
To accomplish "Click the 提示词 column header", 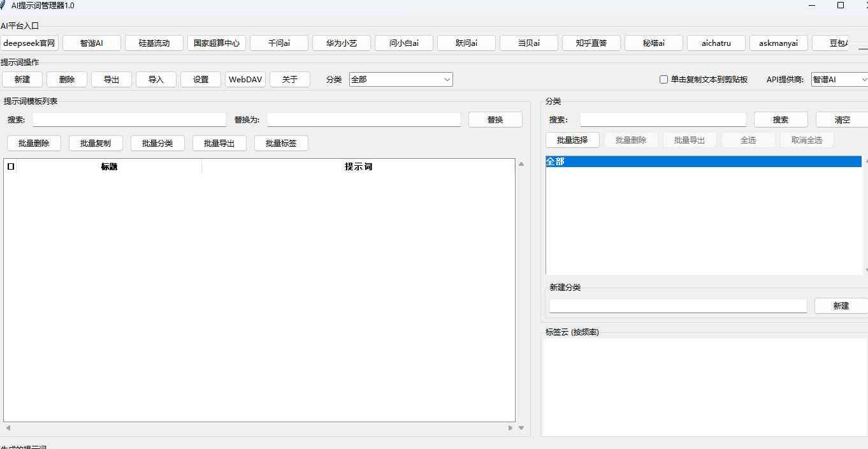I will [x=358, y=166].
